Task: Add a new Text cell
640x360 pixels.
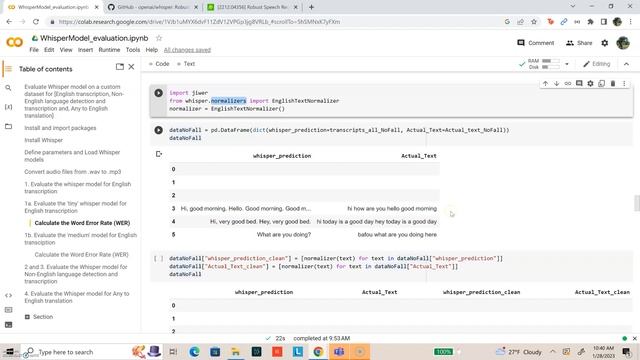Action: click(x=186, y=64)
